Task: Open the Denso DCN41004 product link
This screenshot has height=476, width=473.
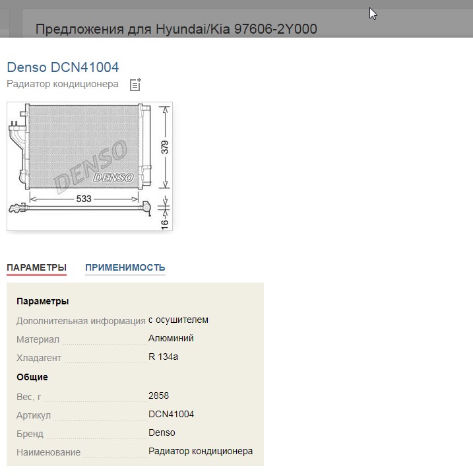Action: 63,67
